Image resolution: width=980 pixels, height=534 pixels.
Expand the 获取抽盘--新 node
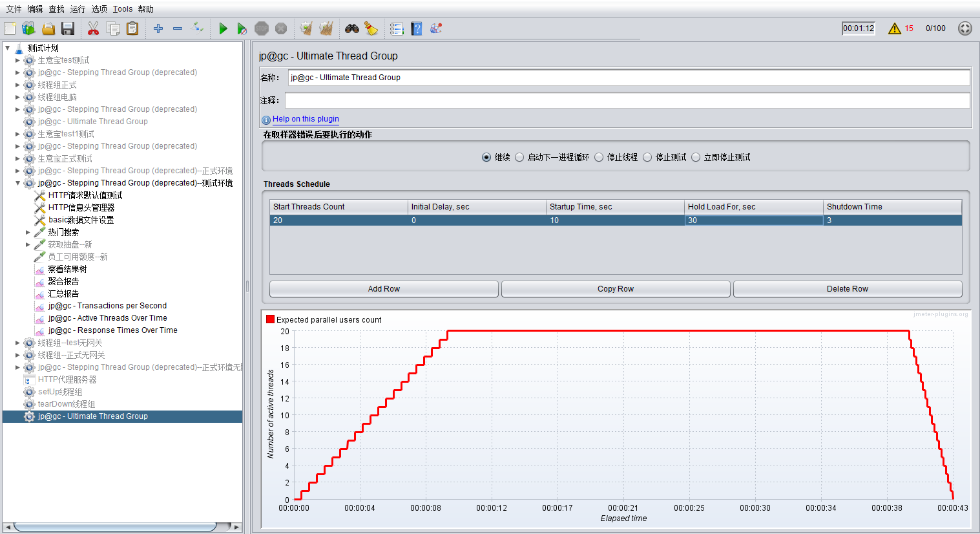[28, 244]
